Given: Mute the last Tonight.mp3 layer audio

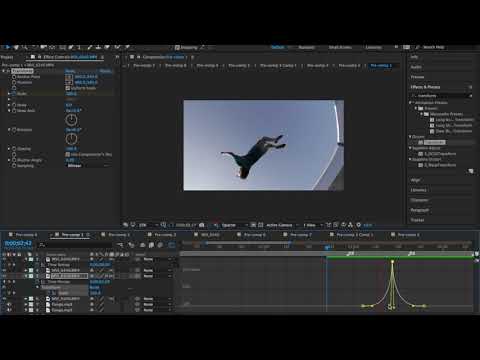Looking at the screenshot, I should pyautogui.click(x=9, y=310).
